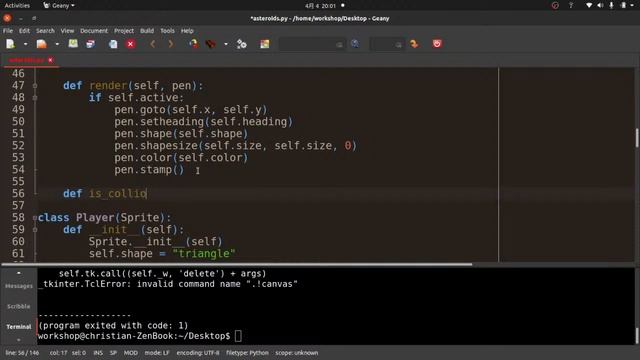The image size is (640, 360).
Task: Click the Find search icon
Action: (355, 44)
